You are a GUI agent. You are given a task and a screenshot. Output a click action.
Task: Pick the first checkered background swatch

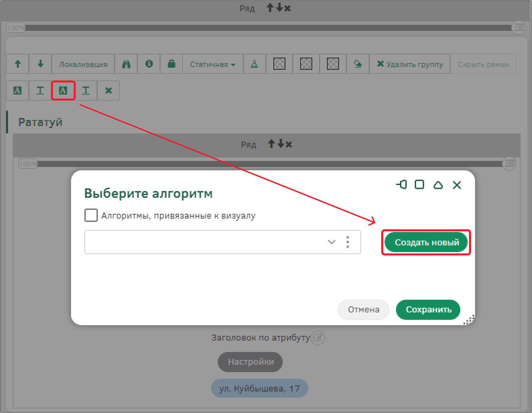click(x=279, y=64)
